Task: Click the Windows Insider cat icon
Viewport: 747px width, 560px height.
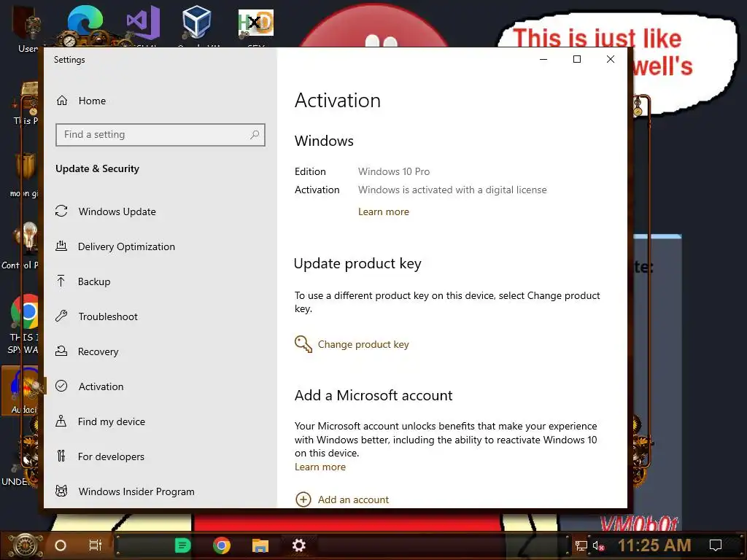Action: tap(61, 491)
